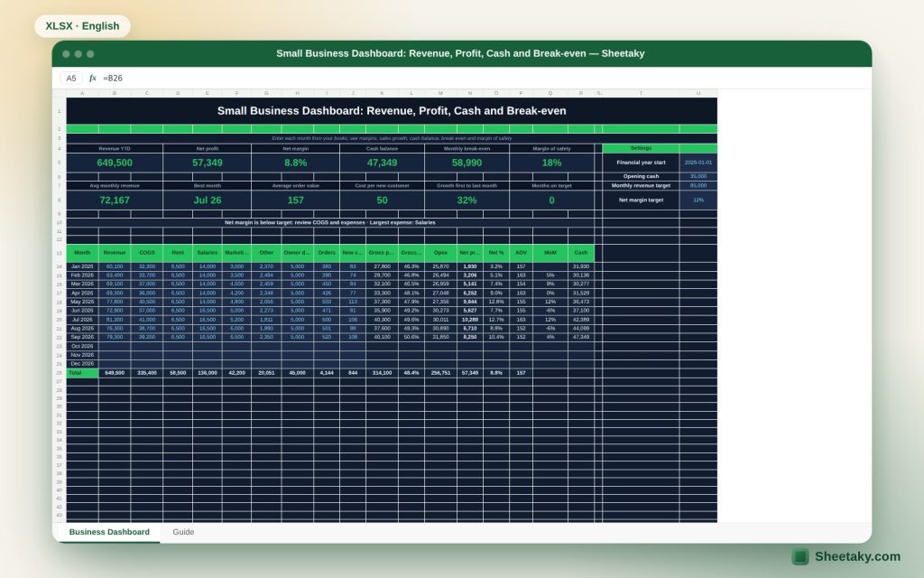Select the Revenue YTD value 649,500
Image resolution: width=924 pixels, height=578 pixels.
click(115, 163)
